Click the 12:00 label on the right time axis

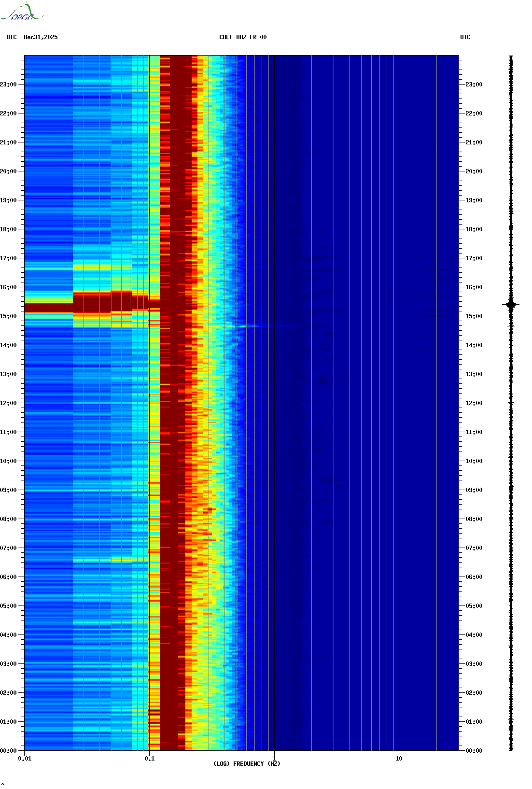pyautogui.click(x=474, y=403)
